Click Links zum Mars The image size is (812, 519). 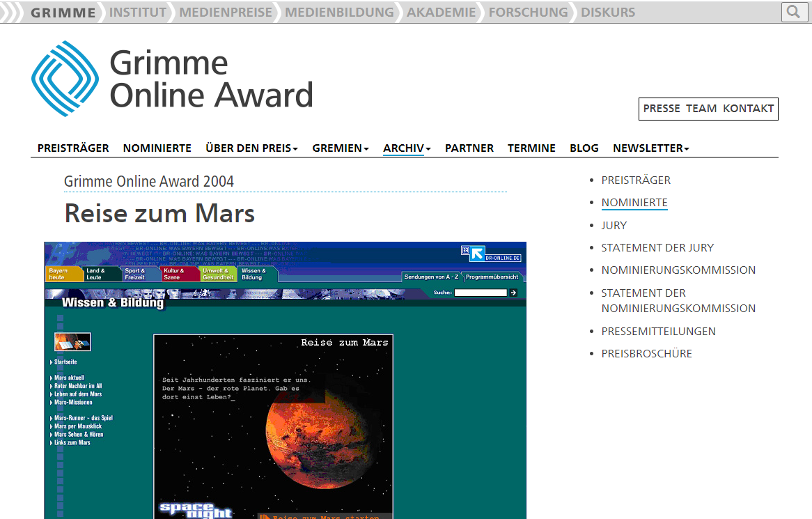72,443
